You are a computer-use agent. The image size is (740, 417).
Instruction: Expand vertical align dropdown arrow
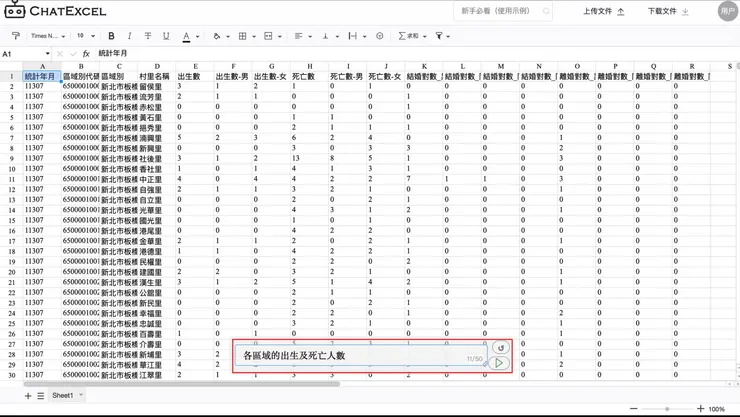(337, 36)
